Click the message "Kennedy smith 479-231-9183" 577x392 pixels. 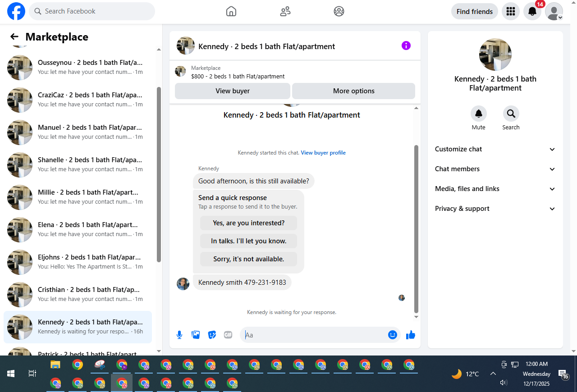click(242, 283)
